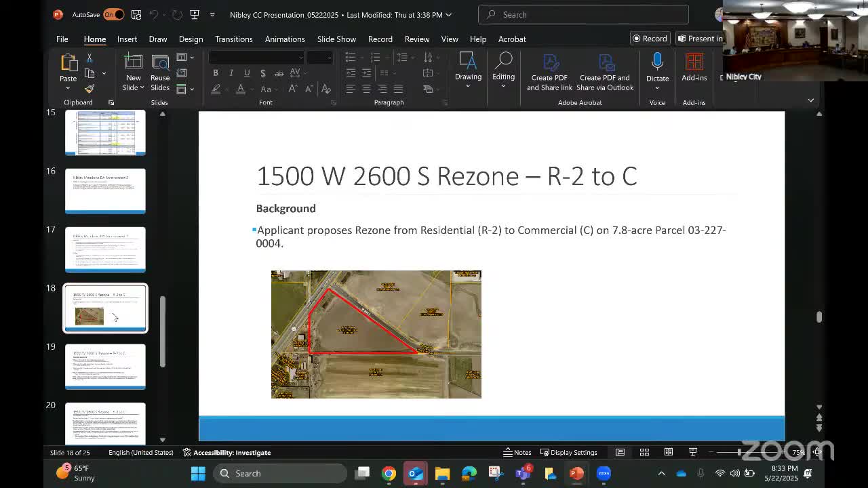The width and height of the screenshot is (868, 488).
Task: Open Reuse Slides
Action: (x=160, y=73)
